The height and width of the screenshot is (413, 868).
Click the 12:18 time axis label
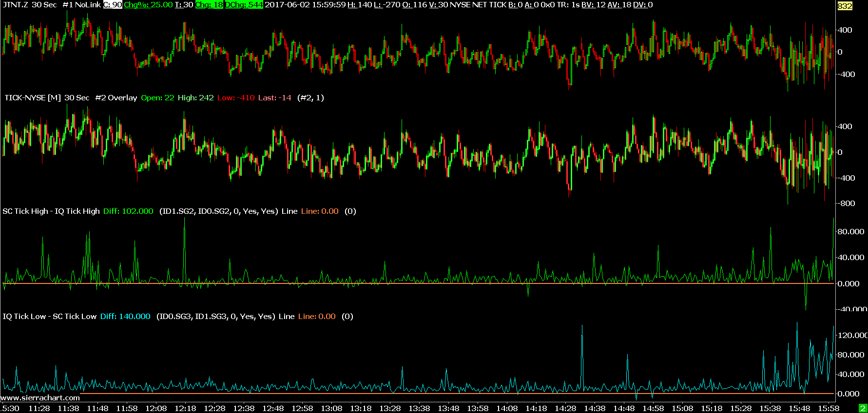tap(185, 409)
